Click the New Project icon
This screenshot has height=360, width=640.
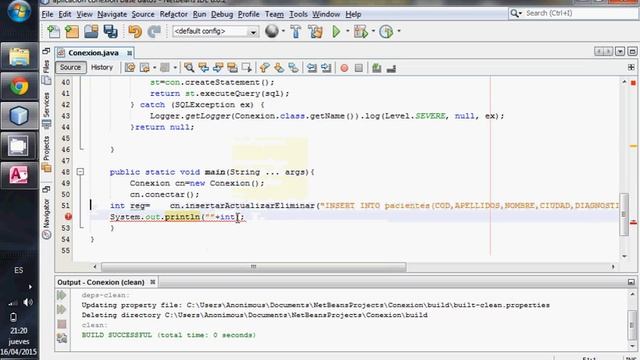point(72,31)
